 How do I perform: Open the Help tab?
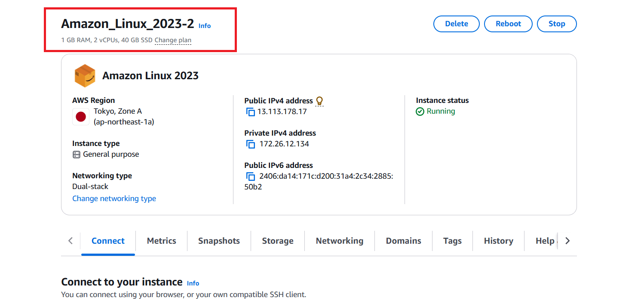(545, 241)
